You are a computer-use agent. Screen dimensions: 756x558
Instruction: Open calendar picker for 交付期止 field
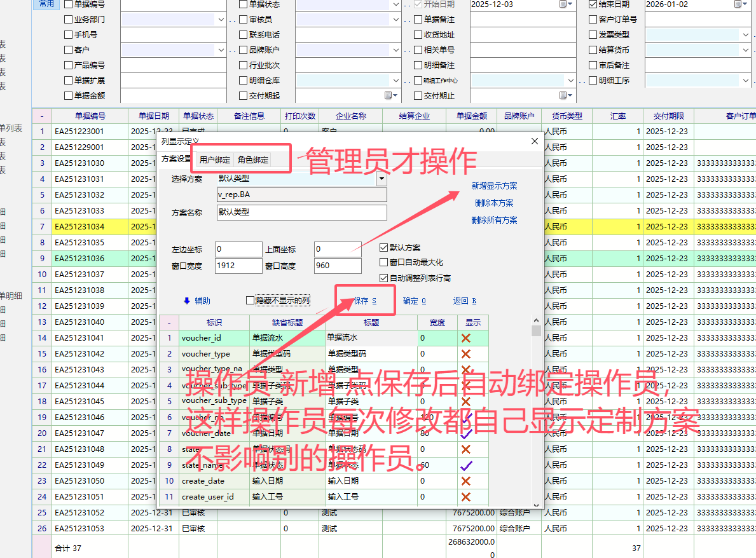[x=563, y=95]
